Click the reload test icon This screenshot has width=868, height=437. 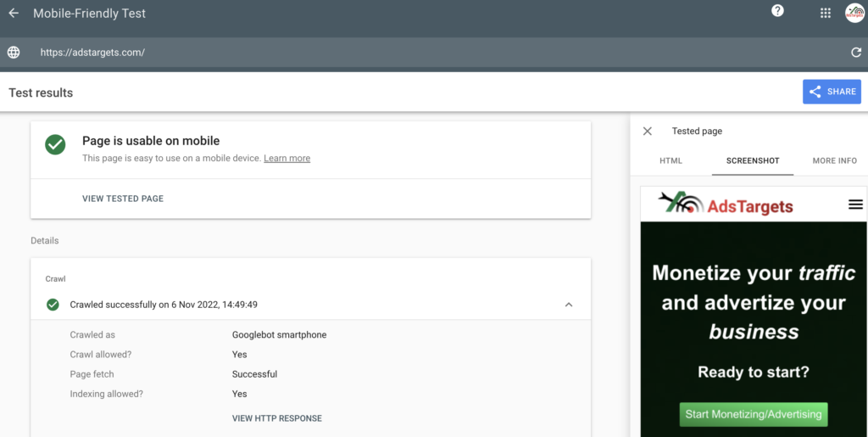click(856, 53)
